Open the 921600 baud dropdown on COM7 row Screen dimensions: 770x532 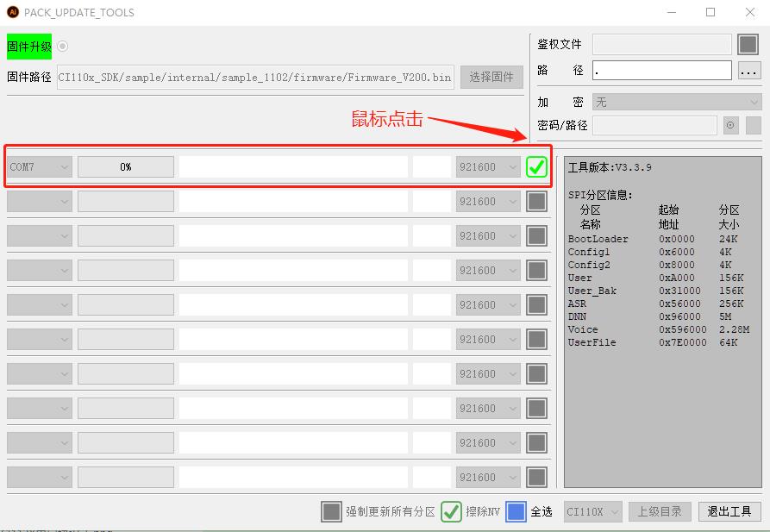488,167
